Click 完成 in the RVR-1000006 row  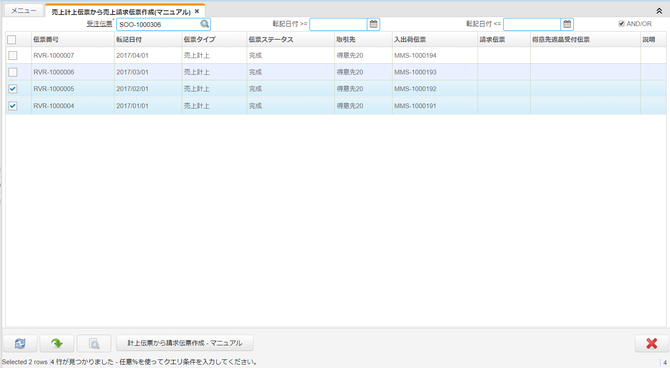[x=256, y=72]
